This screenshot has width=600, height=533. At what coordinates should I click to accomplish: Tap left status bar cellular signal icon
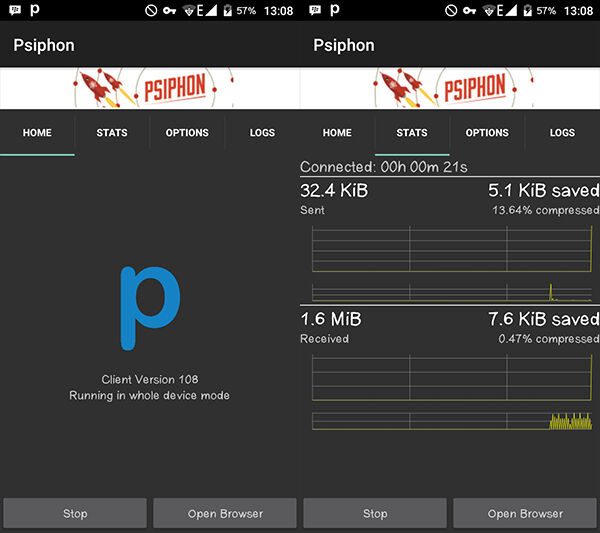tap(210, 10)
